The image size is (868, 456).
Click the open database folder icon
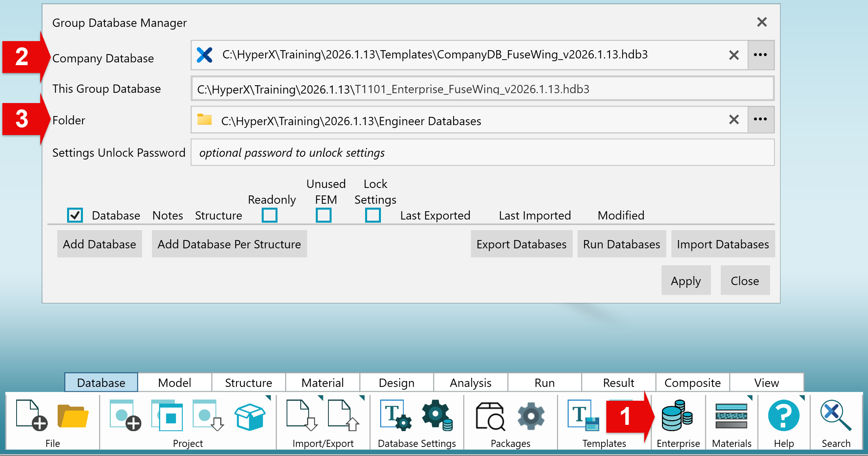click(73, 416)
